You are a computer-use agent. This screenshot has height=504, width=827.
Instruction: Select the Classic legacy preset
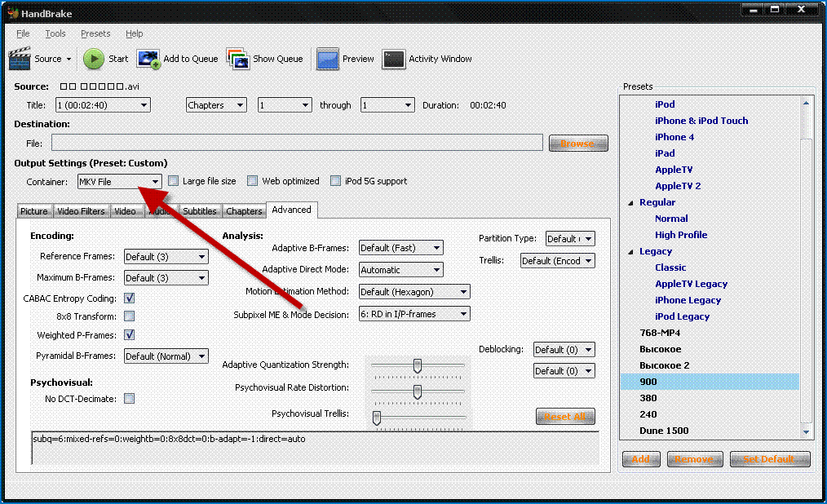(x=670, y=267)
